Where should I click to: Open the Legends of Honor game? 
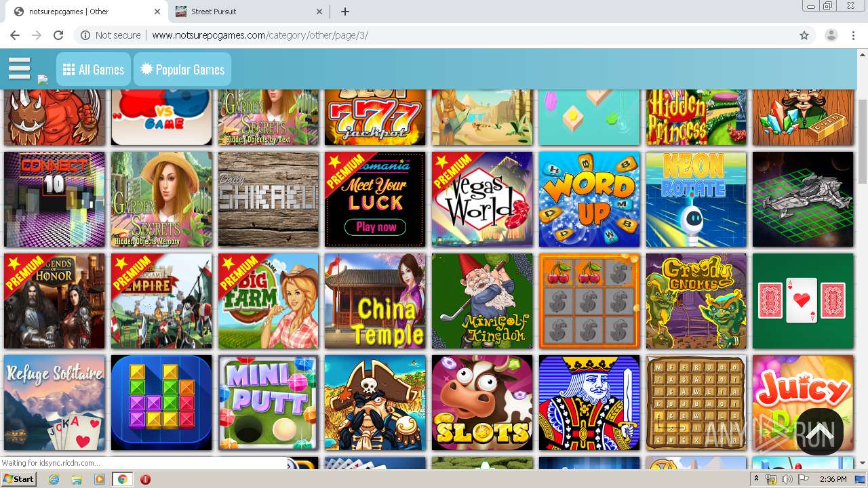(54, 301)
